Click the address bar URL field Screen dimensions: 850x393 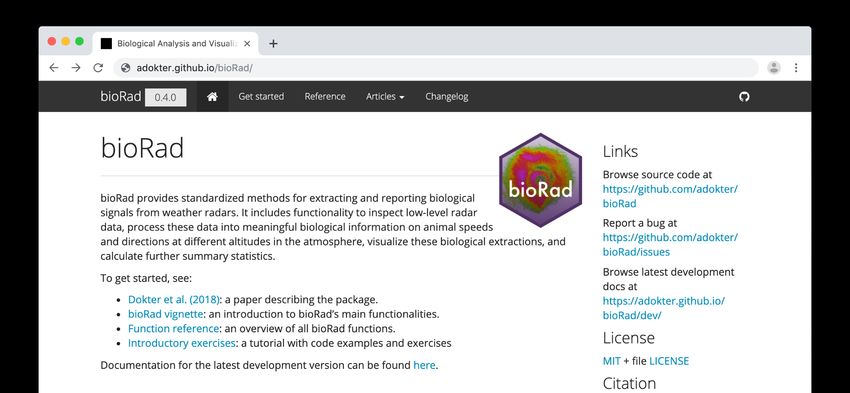[435, 68]
